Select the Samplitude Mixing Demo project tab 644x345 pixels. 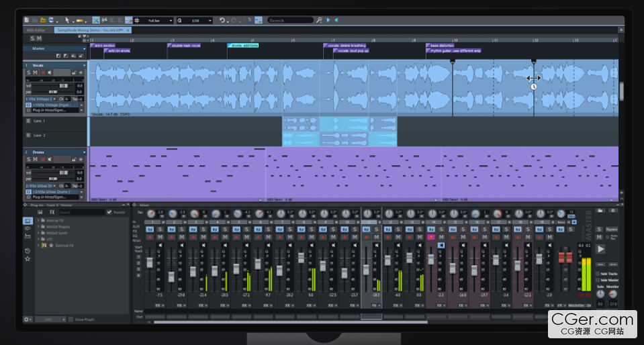90,30
